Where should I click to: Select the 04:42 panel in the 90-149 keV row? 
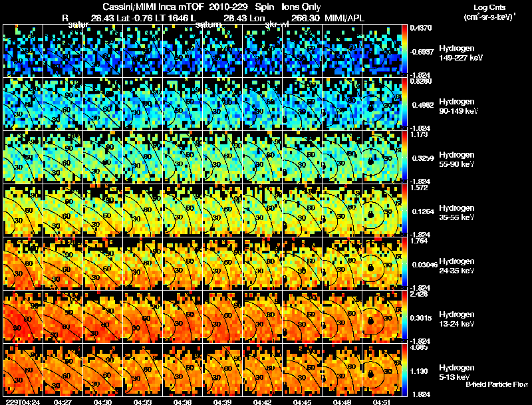point(262,104)
